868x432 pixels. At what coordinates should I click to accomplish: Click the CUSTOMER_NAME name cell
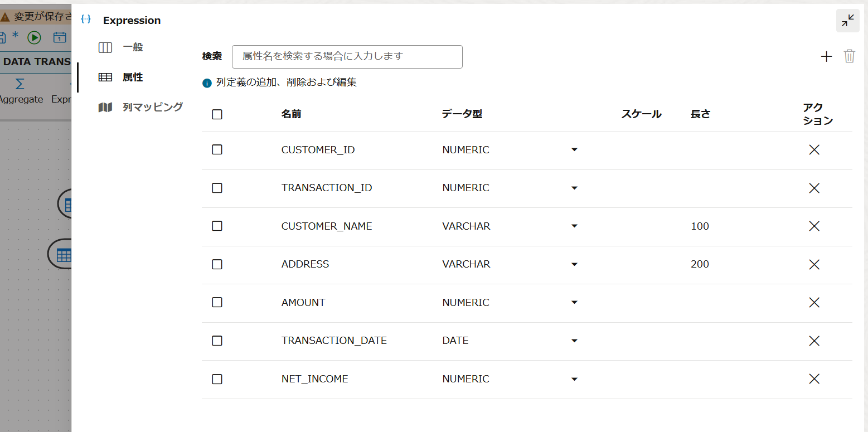pos(327,226)
